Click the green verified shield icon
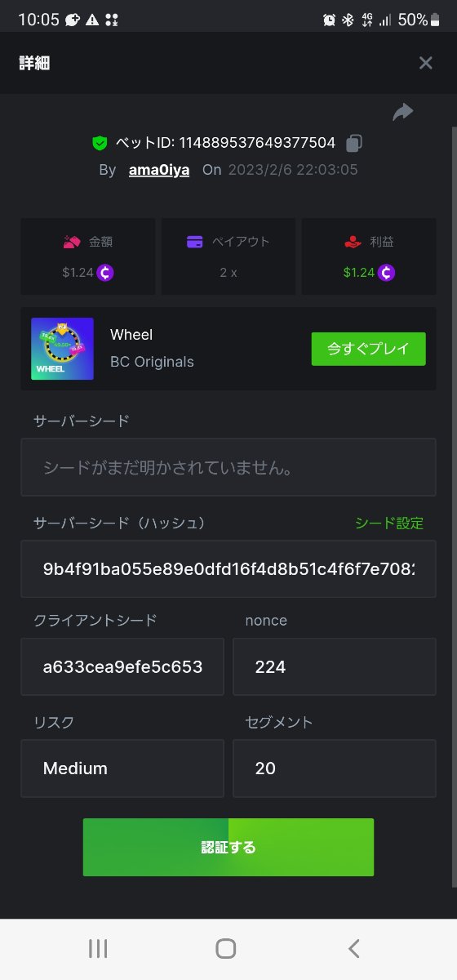Screen dimensions: 457x980 [100, 143]
